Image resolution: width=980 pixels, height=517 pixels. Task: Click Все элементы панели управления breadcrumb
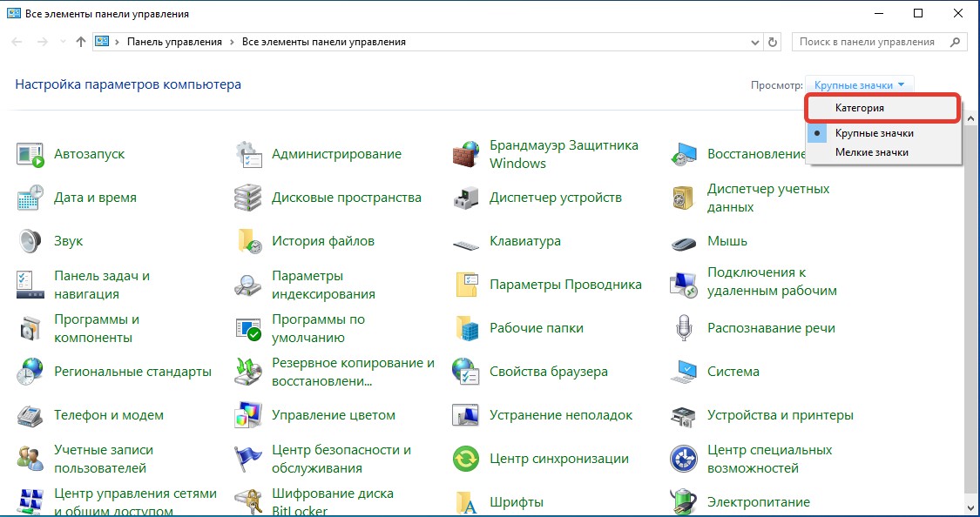pyautogui.click(x=324, y=42)
